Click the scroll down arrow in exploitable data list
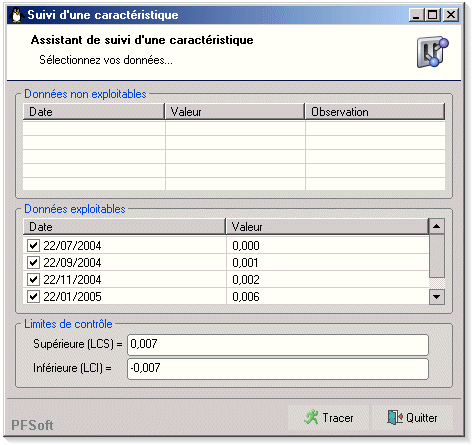Image resolution: width=473 pixels, height=445 pixels. coord(436,296)
